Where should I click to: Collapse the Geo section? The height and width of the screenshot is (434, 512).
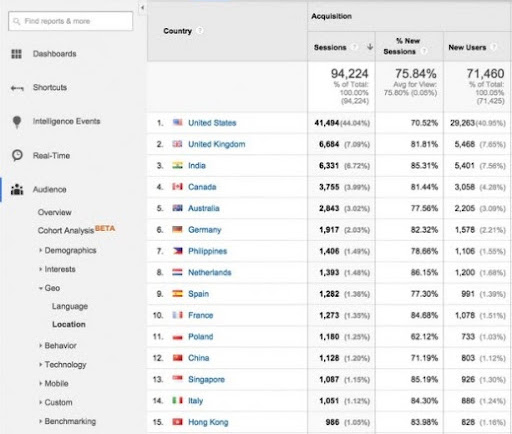point(40,288)
